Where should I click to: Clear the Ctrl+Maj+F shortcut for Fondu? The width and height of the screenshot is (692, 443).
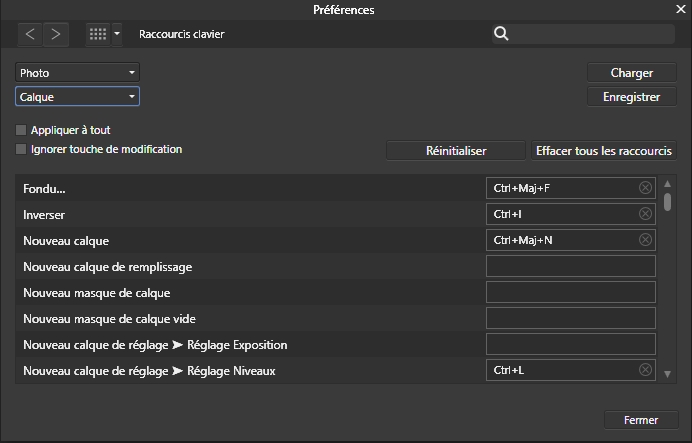click(645, 188)
